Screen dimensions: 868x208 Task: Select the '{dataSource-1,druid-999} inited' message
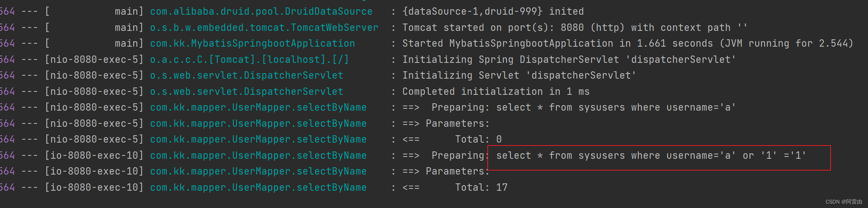coord(493,11)
